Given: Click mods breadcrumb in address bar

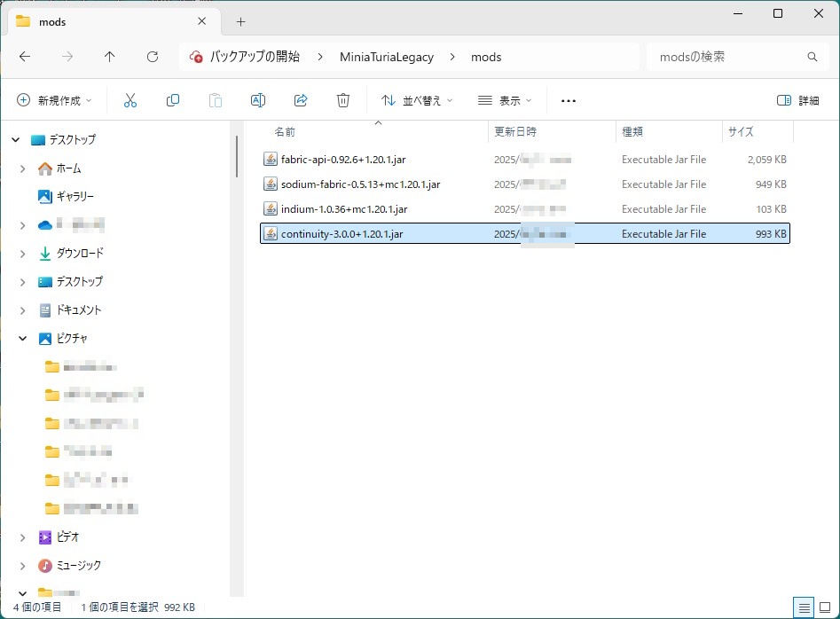Looking at the screenshot, I should pyautogui.click(x=486, y=57).
